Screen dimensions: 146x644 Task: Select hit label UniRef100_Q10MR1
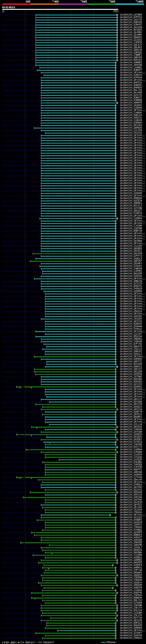click(x=131, y=32)
